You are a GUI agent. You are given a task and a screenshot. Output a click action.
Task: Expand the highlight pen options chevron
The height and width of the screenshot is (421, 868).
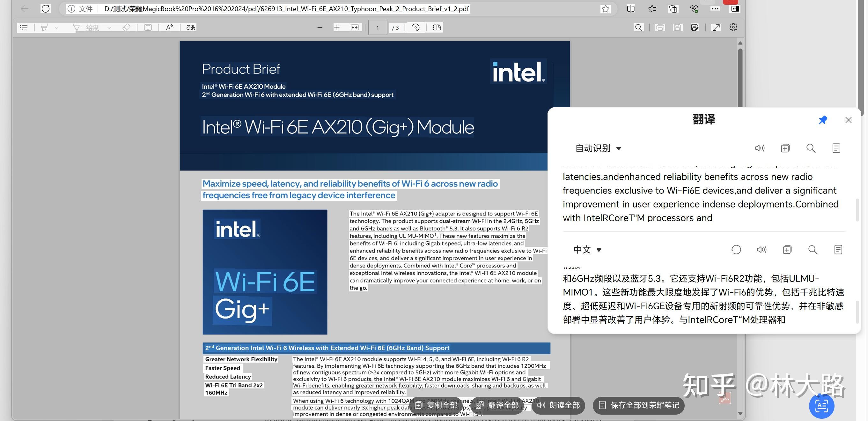[x=56, y=28]
